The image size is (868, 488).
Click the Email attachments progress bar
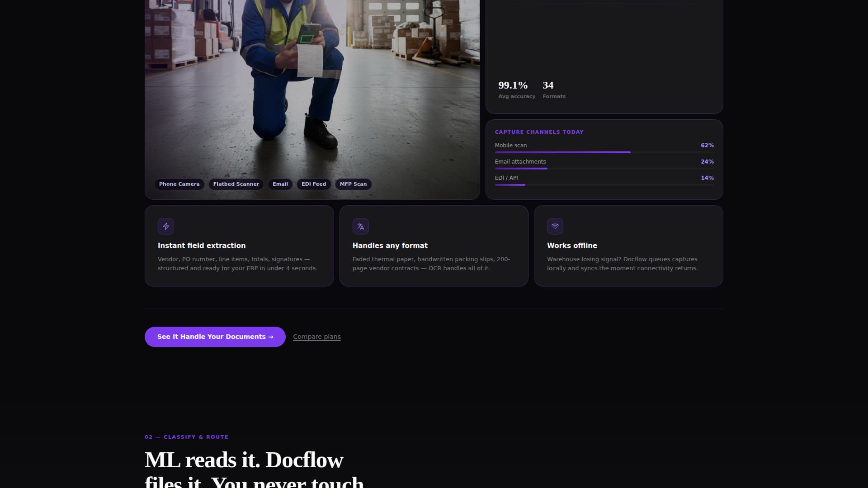604,169
